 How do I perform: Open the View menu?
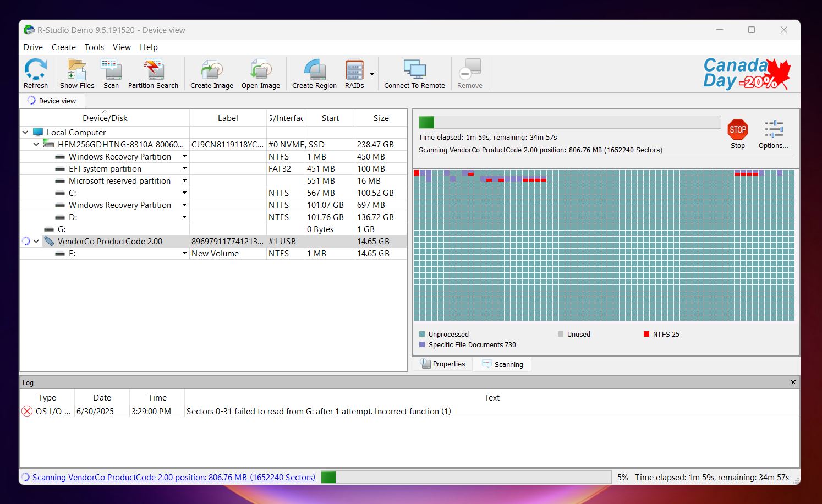click(x=122, y=47)
